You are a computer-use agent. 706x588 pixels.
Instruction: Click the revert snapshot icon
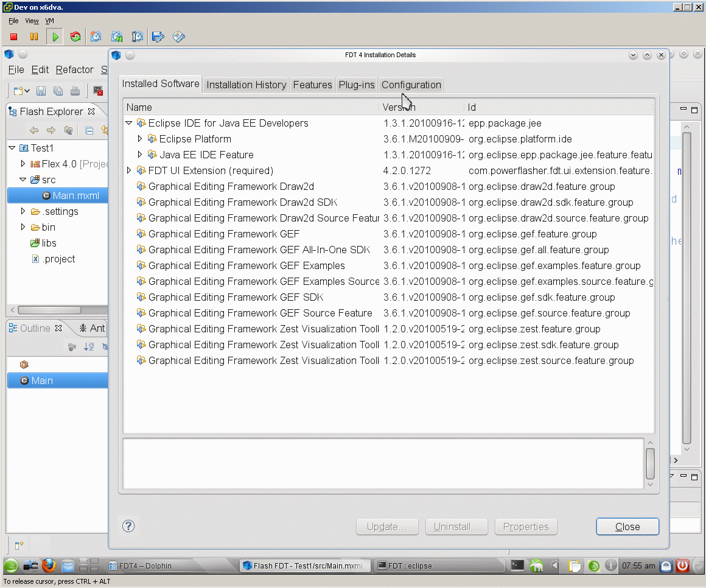click(x=117, y=37)
